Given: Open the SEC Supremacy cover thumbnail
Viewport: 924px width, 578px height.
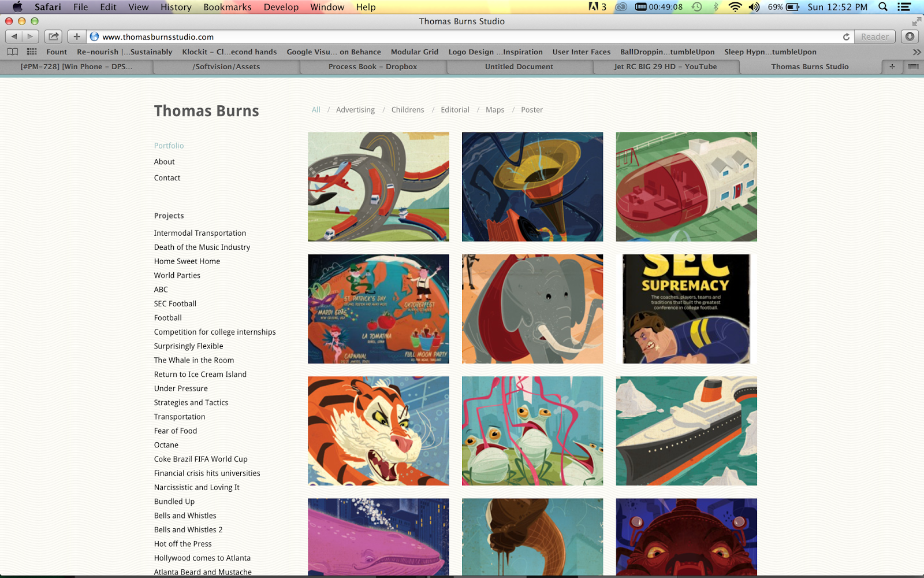Looking at the screenshot, I should [x=686, y=309].
